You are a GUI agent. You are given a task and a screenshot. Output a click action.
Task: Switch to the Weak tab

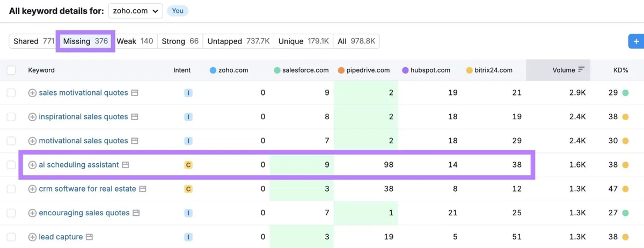coord(135,41)
